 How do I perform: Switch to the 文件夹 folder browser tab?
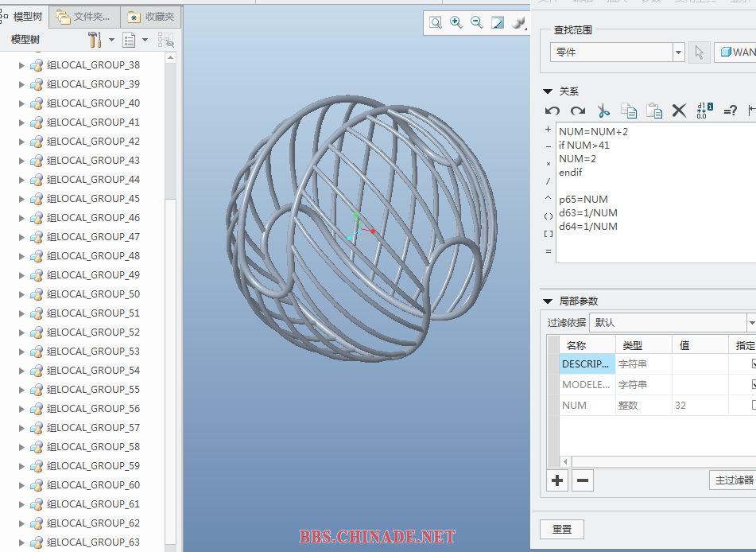point(84,17)
